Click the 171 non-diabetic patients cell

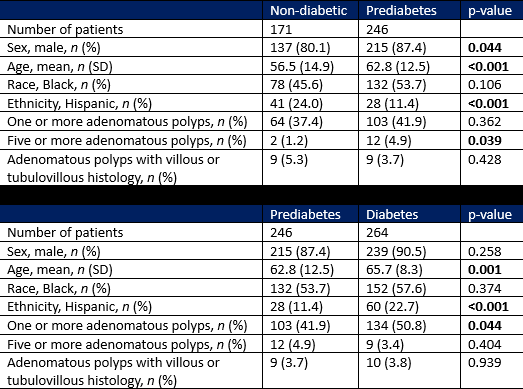281,29
